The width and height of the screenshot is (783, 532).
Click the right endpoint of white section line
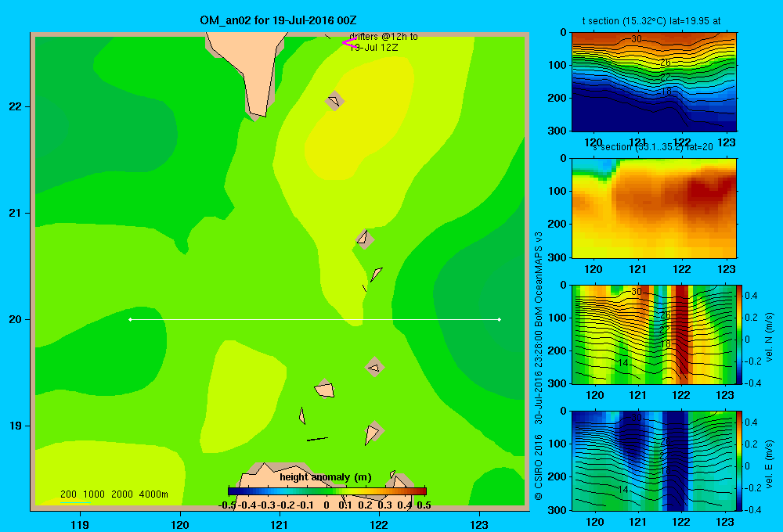click(500, 319)
